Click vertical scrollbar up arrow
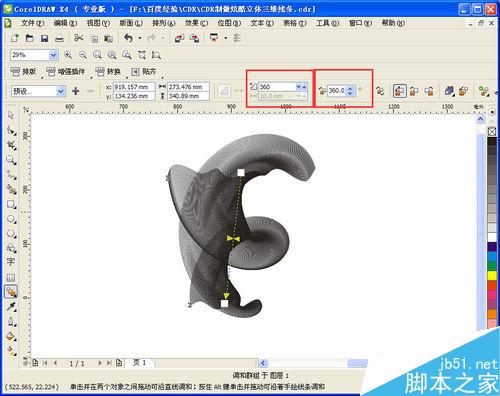Viewport: 500px width, 396px height. [480, 118]
